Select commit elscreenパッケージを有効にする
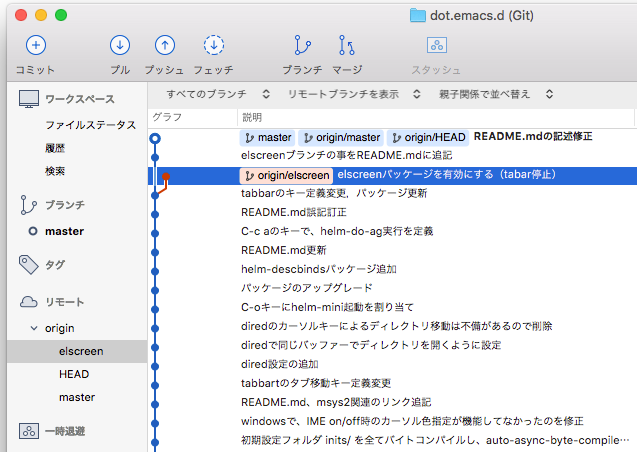Viewport: 637px width, 452px height. (446, 175)
